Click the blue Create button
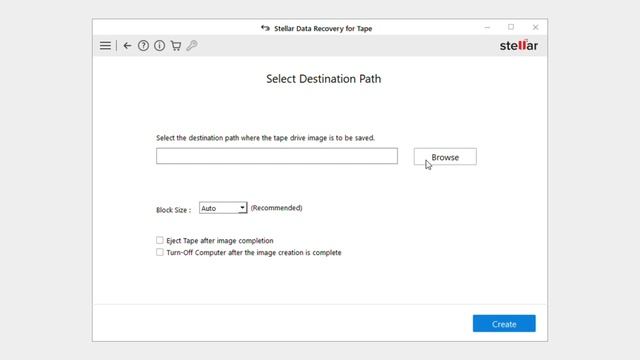The width and height of the screenshot is (640, 360). [504, 323]
